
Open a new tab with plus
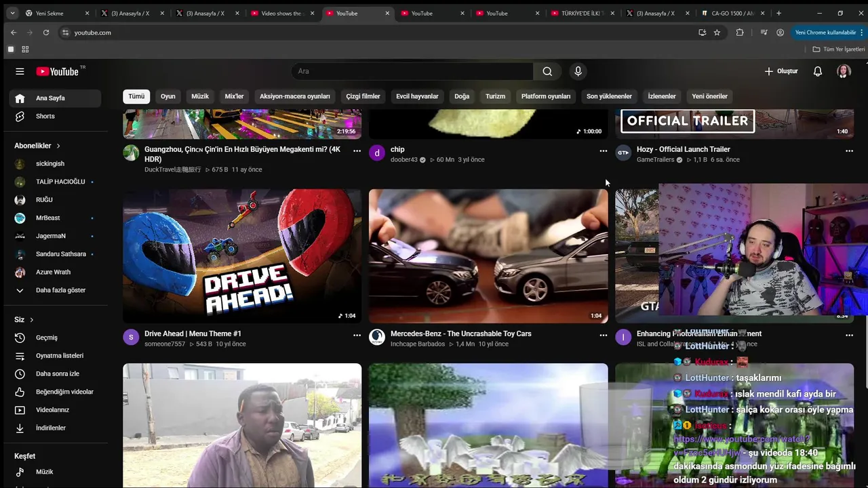click(778, 13)
